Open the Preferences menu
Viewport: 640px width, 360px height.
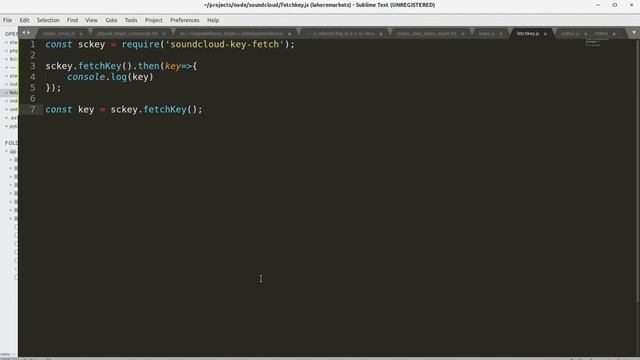185,20
